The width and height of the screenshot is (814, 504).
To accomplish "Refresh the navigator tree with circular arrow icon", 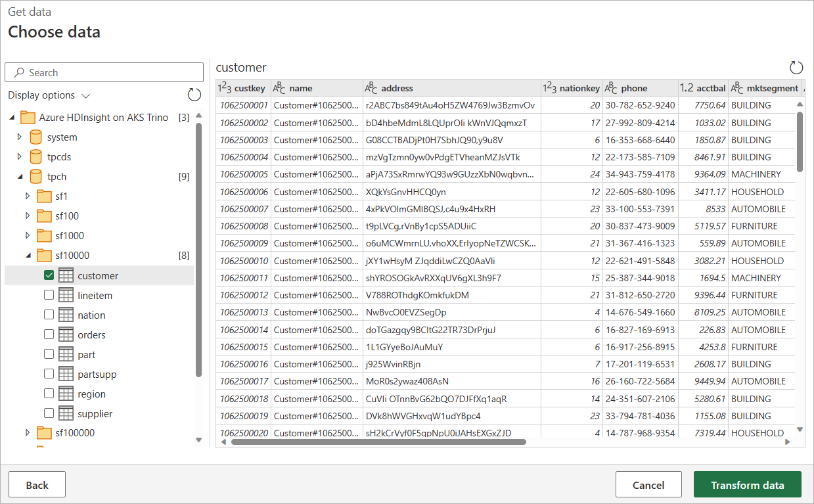I will point(194,95).
